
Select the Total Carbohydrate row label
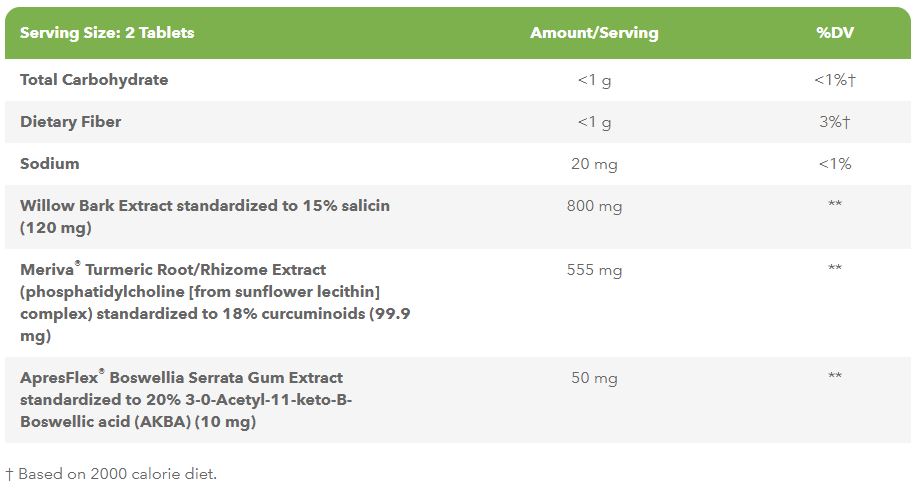click(x=94, y=80)
